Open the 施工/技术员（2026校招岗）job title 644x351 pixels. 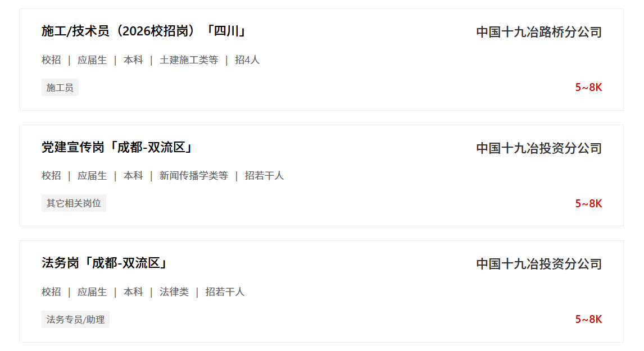click(x=144, y=31)
